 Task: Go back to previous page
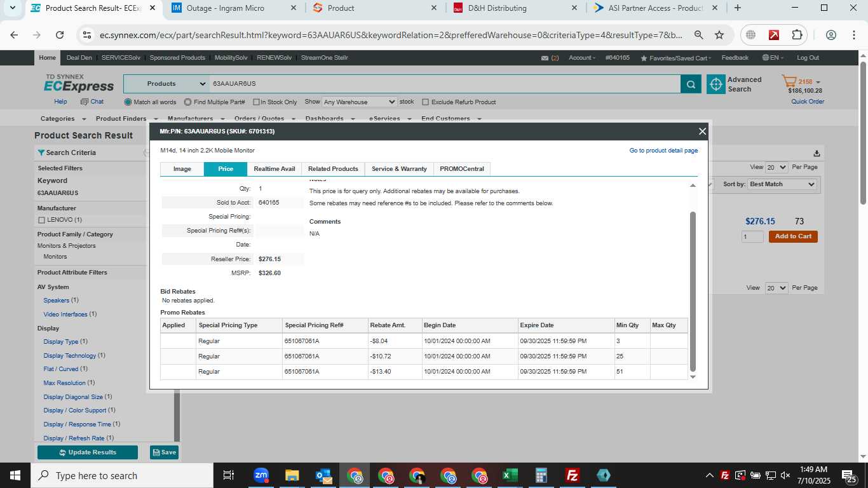(x=14, y=35)
